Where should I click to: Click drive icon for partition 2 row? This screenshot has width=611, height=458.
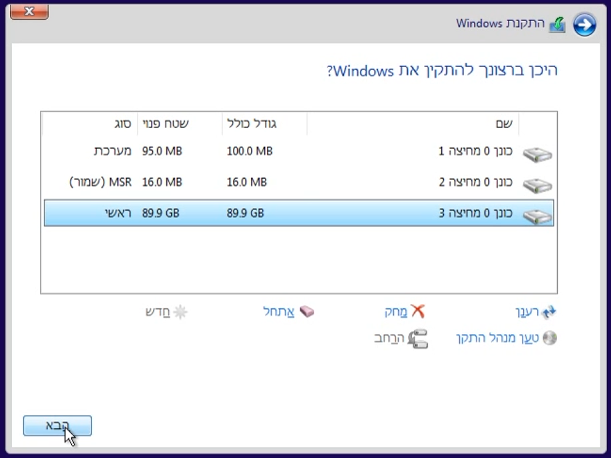(537, 186)
